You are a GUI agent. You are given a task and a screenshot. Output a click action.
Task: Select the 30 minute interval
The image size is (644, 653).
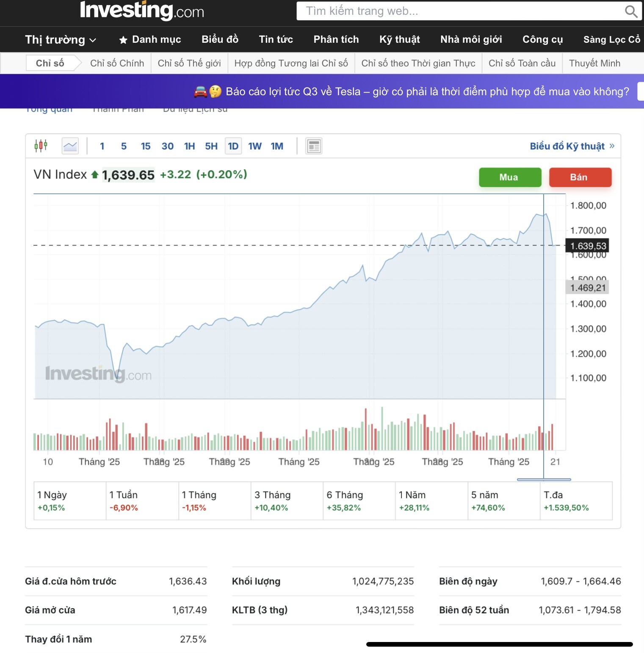pyautogui.click(x=168, y=146)
